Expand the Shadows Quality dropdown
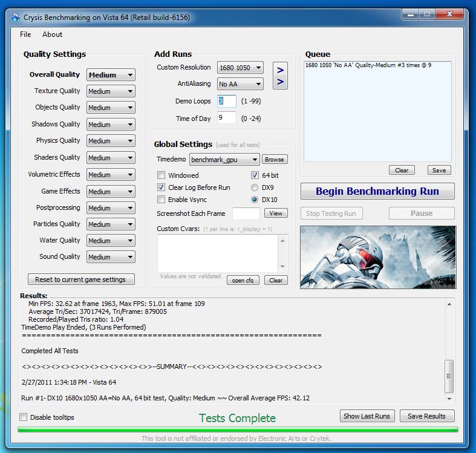This screenshot has height=453, width=476. [111, 125]
